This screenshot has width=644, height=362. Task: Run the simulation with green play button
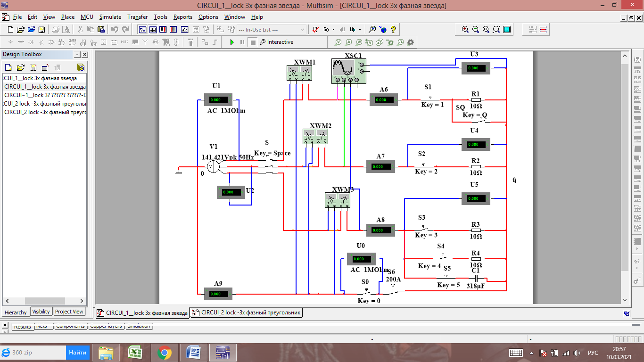point(231,42)
